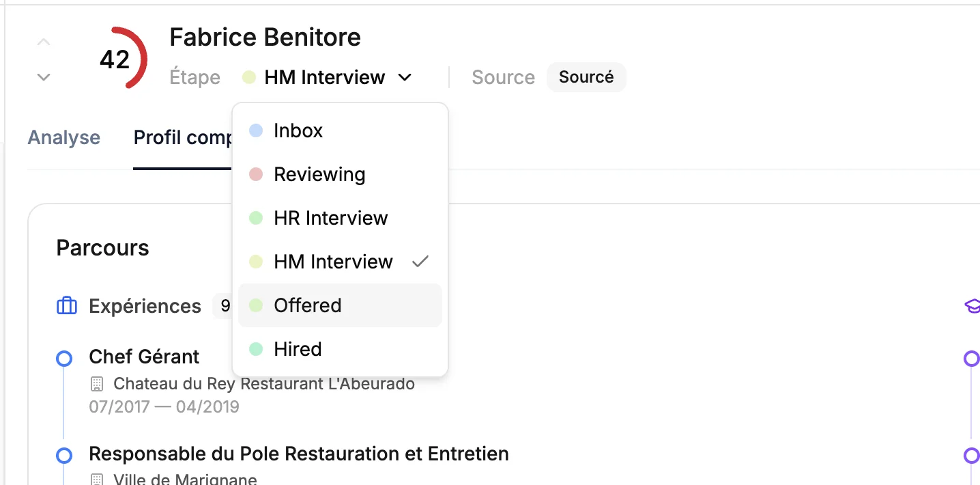Click the Chef Gérant experience title
The image size is (980, 485).
144,357
